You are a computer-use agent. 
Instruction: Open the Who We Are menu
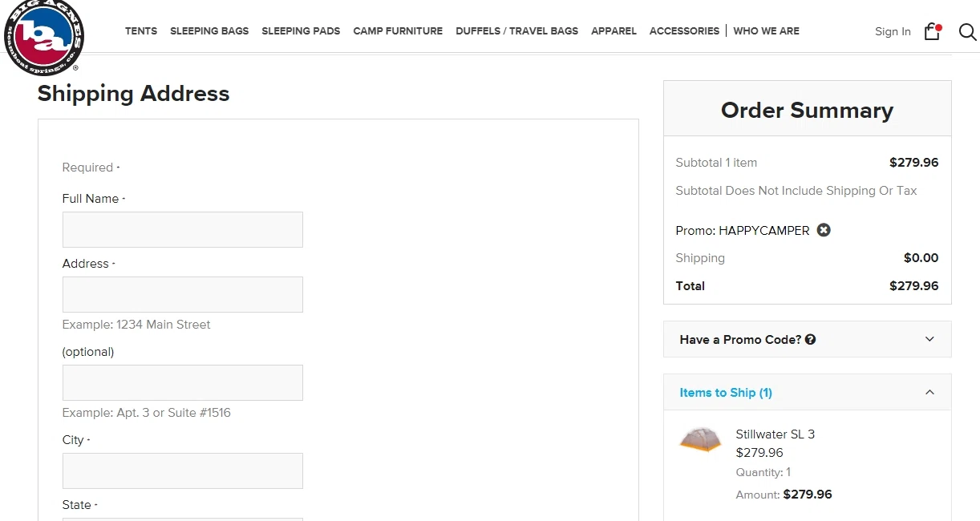point(766,31)
